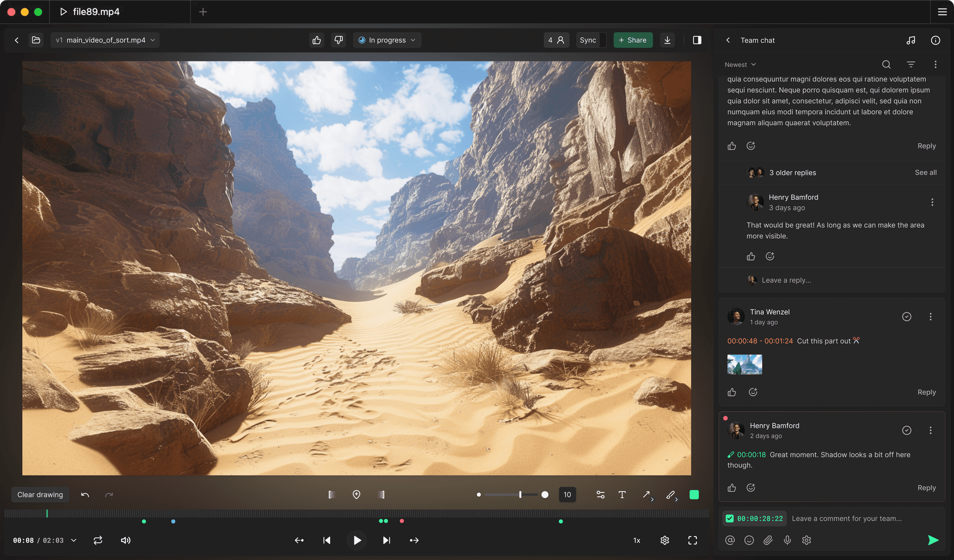Search the Team chat comments
The height and width of the screenshot is (560, 954).
[x=886, y=65]
